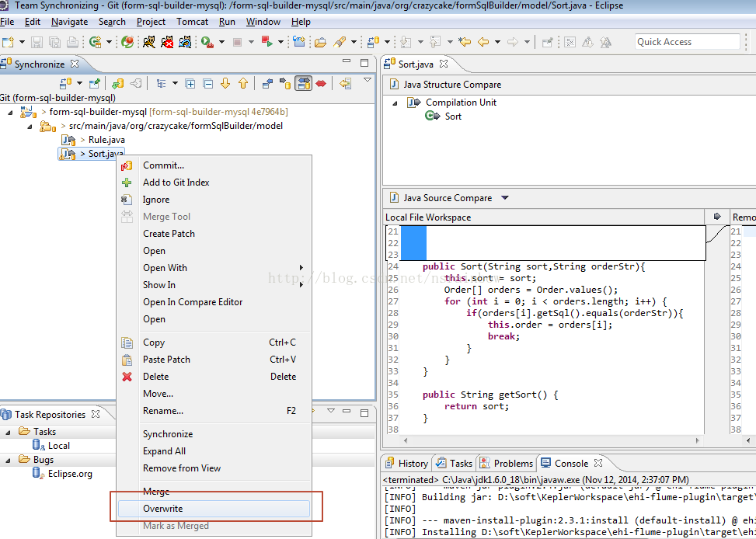This screenshot has width=756, height=539.
Task: Click the Synchronize icon in Synchronize view toolbar
Action: point(65,83)
